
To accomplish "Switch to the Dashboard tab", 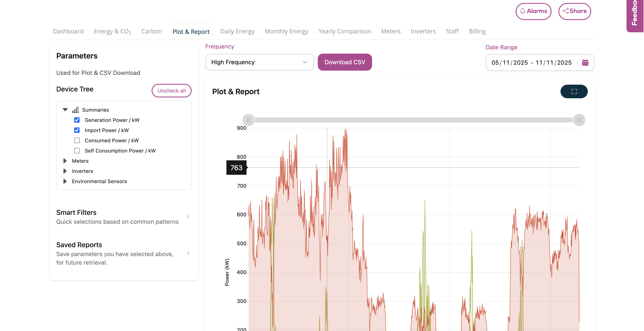I will 68,31.
